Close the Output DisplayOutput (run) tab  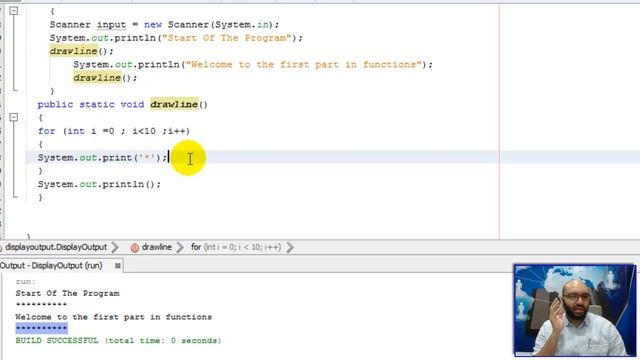tap(118, 266)
